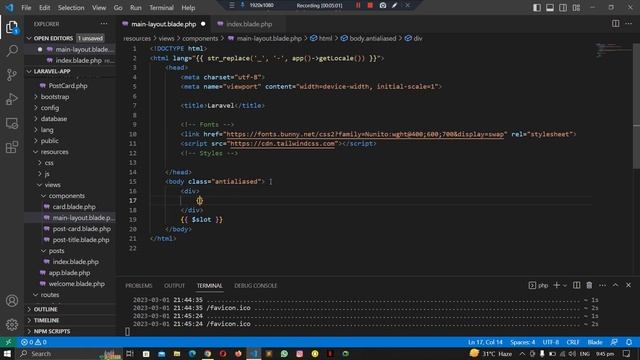
Task: Change CRLF line ending in status bar
Action: click(573, 342)
